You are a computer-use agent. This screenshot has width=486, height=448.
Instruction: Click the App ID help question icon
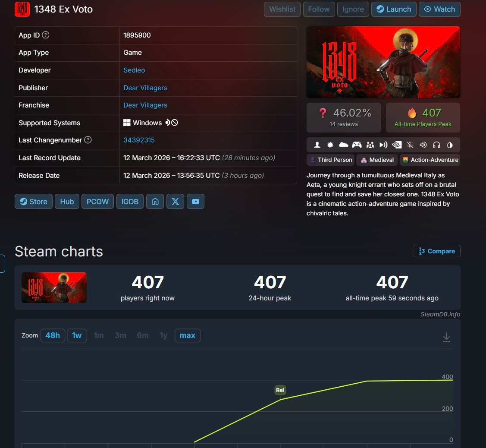(x=46, y=35)
